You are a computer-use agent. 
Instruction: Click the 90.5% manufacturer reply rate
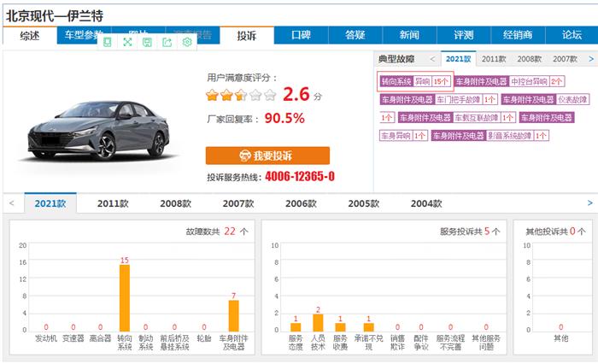pyautogui.click(x=284, y=118)
